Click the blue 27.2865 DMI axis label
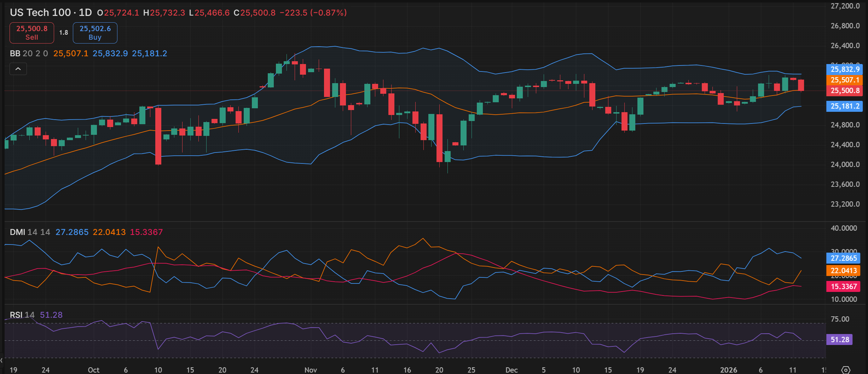Screen dimensions: 868x374 tap(844, 258)
